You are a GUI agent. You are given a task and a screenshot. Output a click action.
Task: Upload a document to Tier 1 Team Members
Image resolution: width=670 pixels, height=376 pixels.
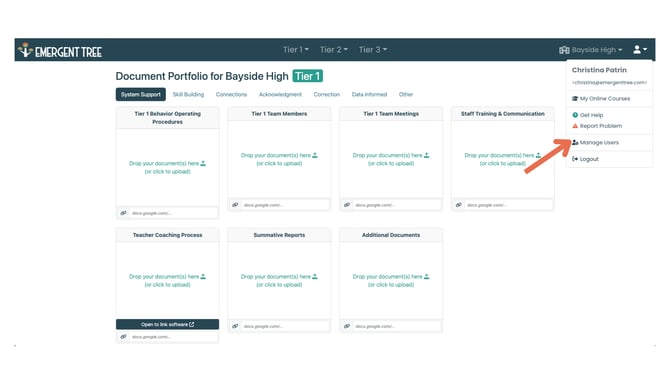[279, 159]
